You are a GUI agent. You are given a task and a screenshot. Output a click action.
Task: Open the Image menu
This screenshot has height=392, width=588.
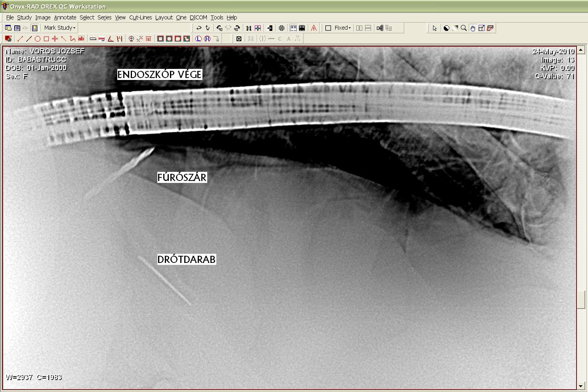coord(43,17)
